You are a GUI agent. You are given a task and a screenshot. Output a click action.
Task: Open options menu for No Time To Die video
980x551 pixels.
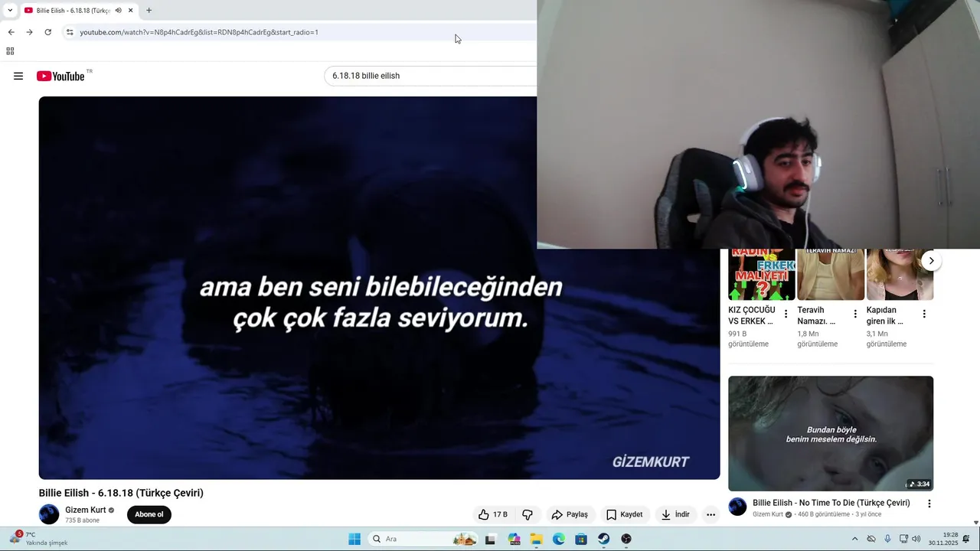929,504
